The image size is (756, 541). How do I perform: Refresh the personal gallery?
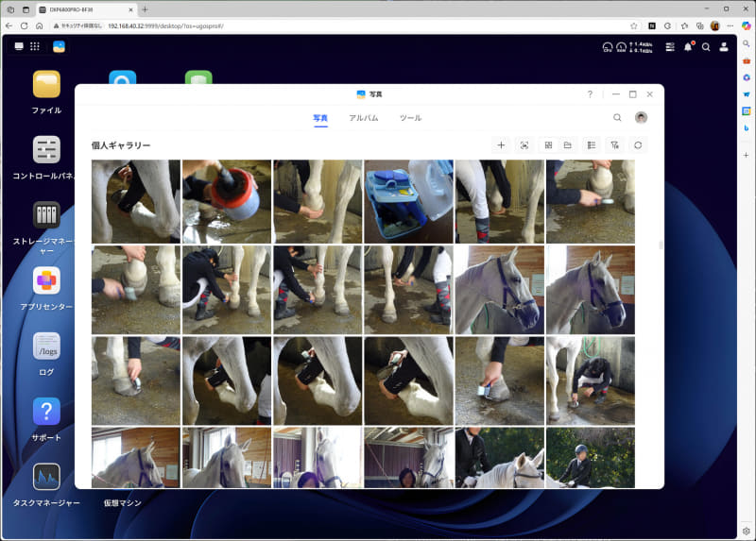(638, 145)
